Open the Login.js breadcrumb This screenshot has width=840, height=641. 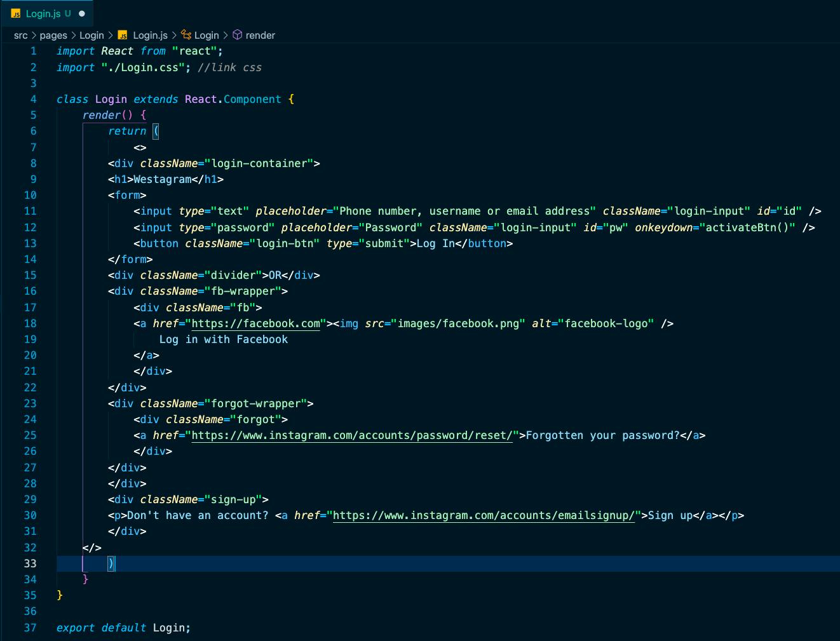(x=150, y=36)
